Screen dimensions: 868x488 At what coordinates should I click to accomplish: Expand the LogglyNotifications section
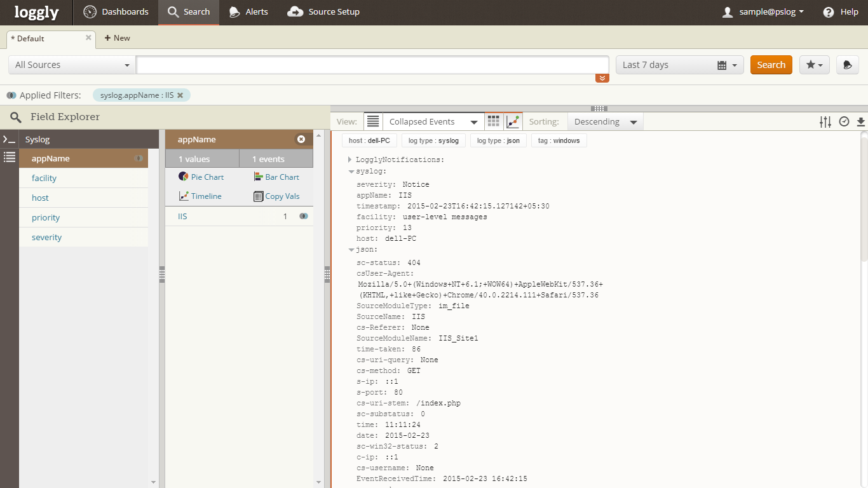350,159
